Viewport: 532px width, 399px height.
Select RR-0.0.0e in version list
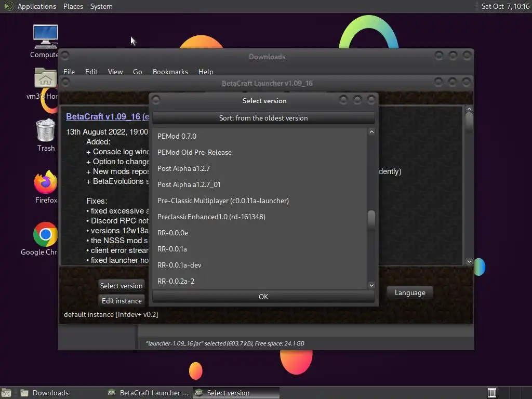tap(260, 233)
